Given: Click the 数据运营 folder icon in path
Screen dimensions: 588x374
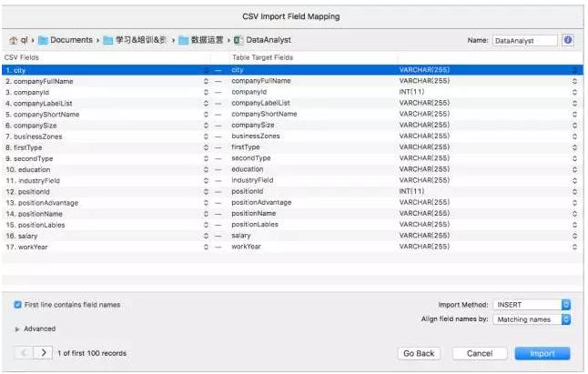Looking at the screenshot, I should 183,40.
